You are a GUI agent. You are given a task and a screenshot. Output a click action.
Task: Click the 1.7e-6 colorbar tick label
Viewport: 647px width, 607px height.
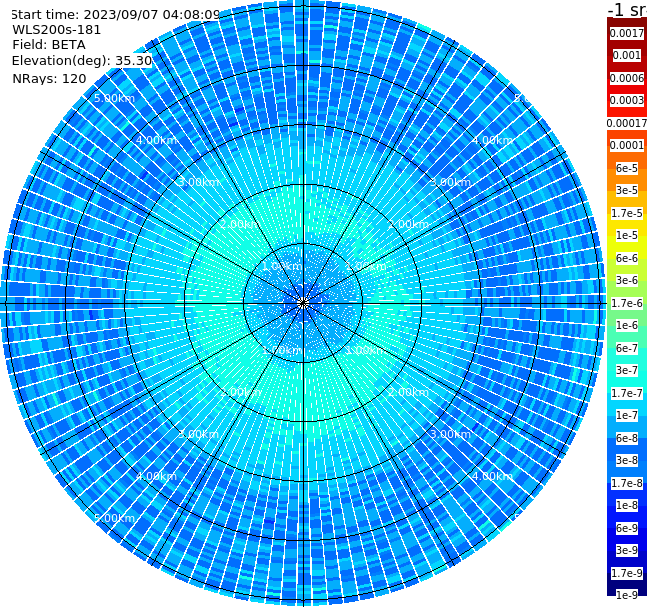click(627, 303)
